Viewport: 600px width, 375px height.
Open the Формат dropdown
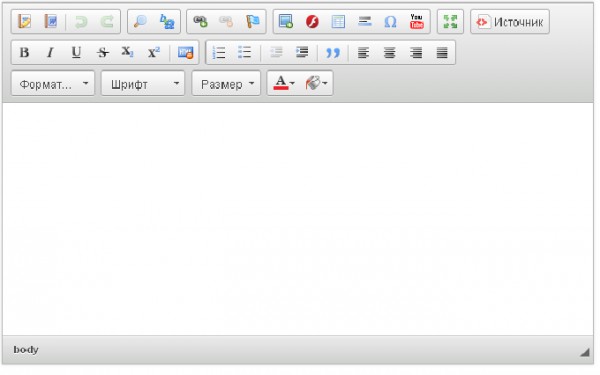[x=53, y=83]
